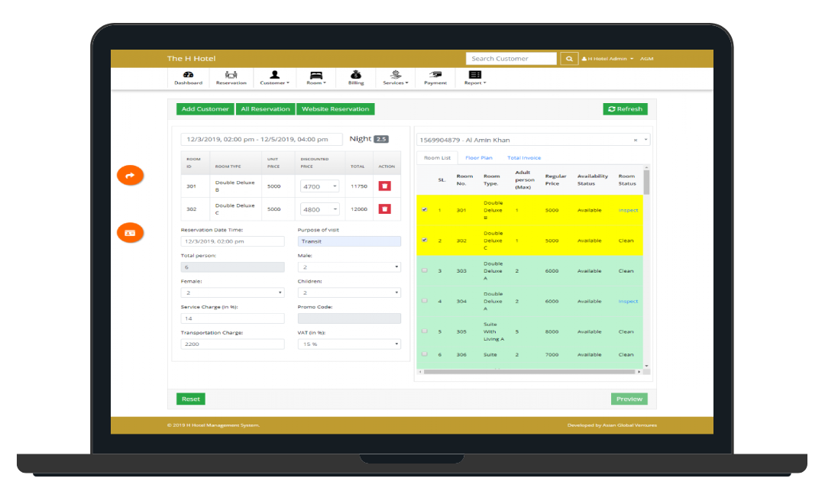Expand the Services menu
The height and width of the screenshot is (504, 825).
[396, 82]
